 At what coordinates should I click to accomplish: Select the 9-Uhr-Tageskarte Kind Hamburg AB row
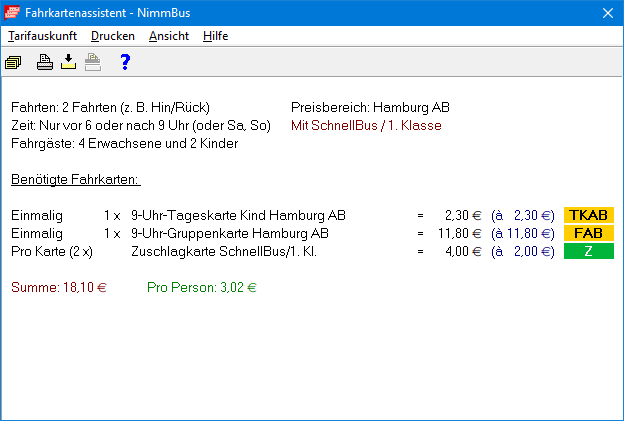[x=240, y=215]
